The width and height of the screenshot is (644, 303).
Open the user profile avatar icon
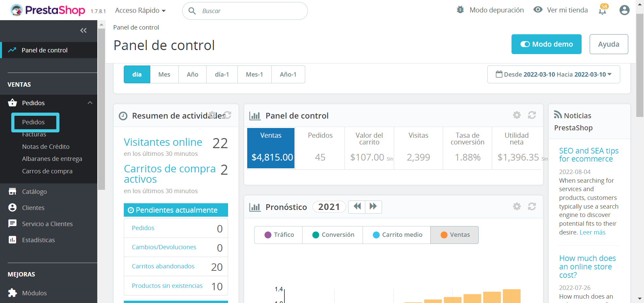(x=624, y=10)
